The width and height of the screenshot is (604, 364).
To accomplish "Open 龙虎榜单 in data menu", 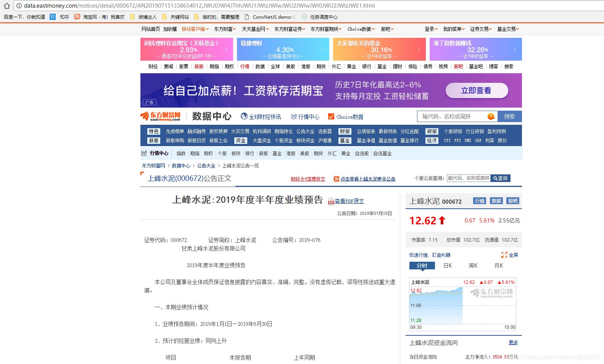I will pos(175,131).
